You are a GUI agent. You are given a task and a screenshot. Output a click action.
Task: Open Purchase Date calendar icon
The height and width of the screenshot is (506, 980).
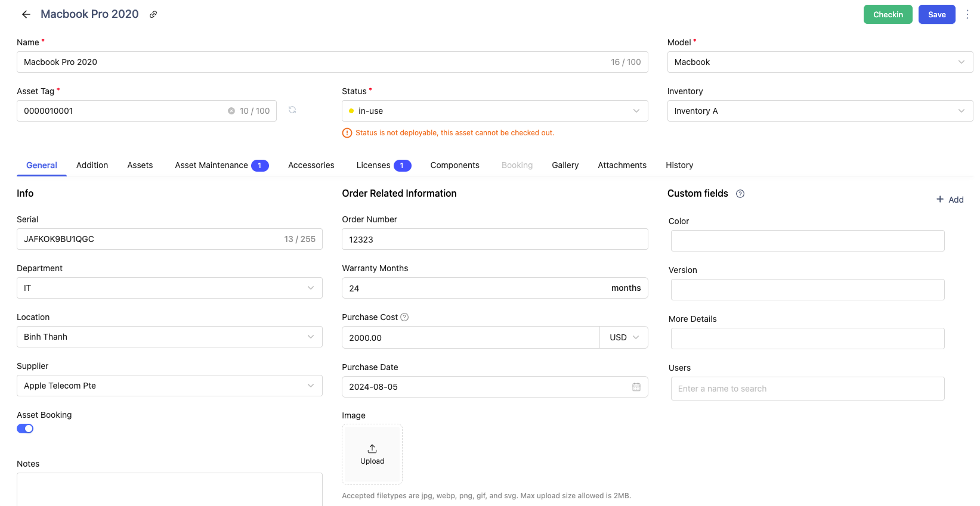[x=636, y=387]
